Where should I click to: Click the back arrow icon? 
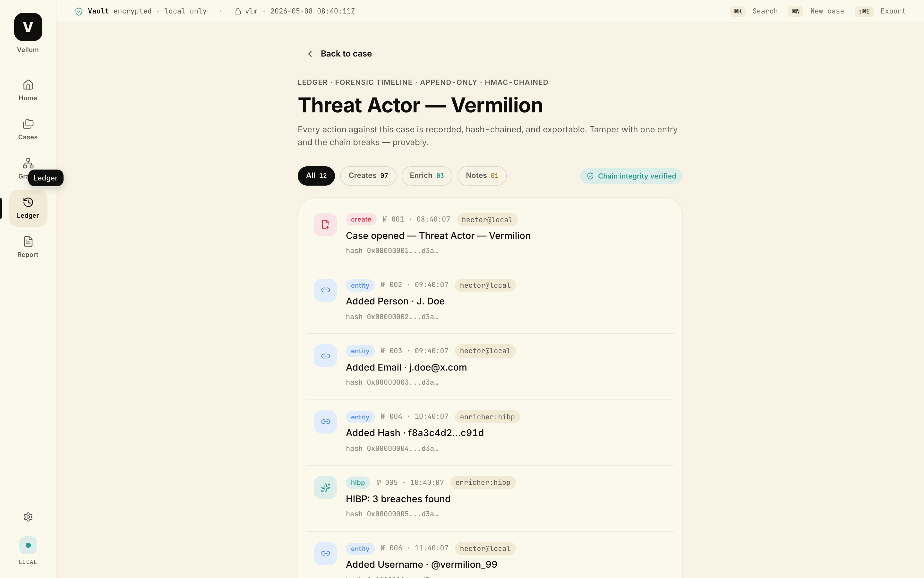(311, 54)
